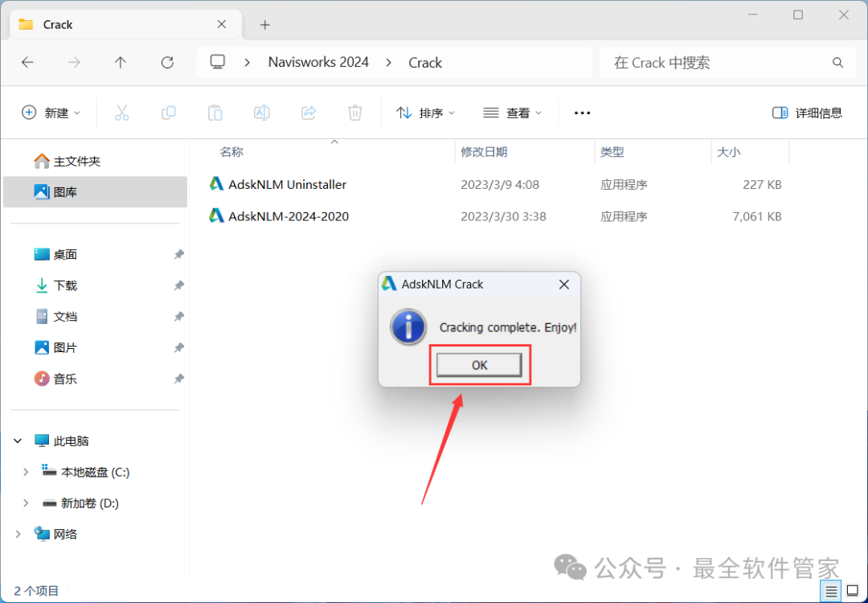Unpin 文档 using its pin icon
Screen dimensions: 868x603
tap(178, 316)
